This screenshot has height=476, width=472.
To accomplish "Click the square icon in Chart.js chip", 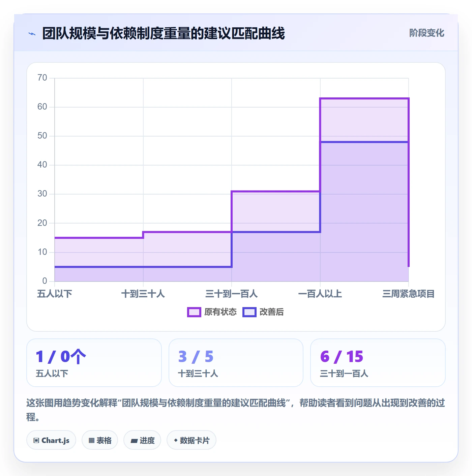I will (36, 441).
